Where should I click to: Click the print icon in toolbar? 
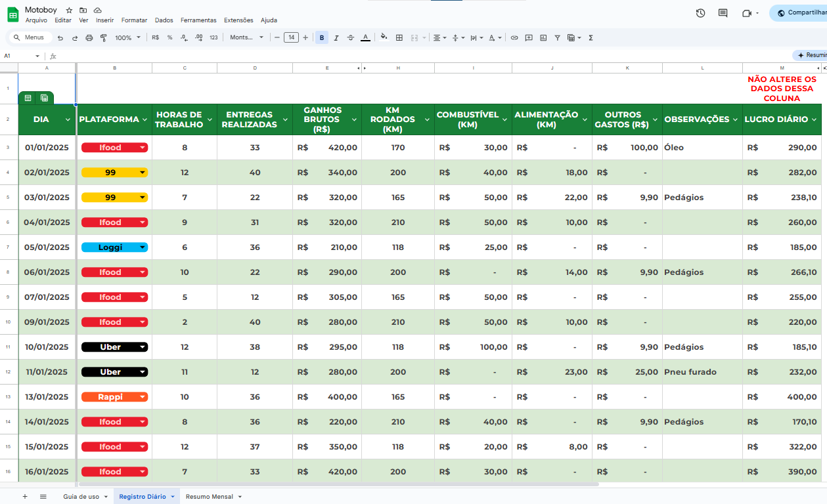[89, 38]
